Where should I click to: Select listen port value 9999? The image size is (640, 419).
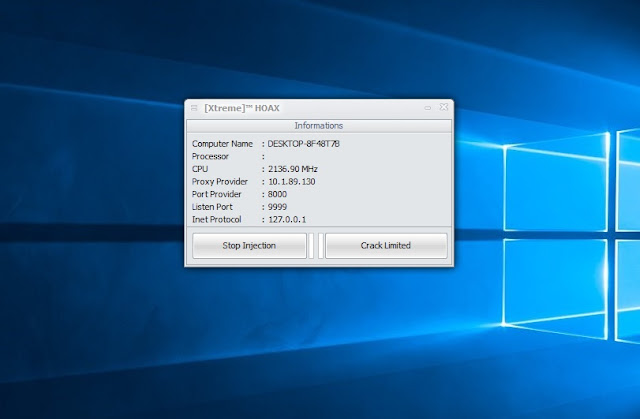(x=277, y=207)
